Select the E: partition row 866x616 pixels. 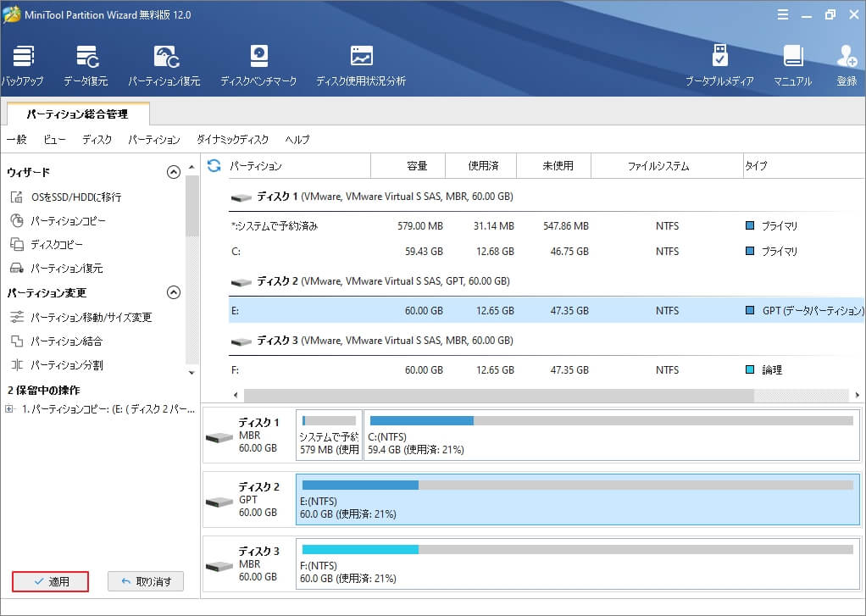tap(424, 311)
